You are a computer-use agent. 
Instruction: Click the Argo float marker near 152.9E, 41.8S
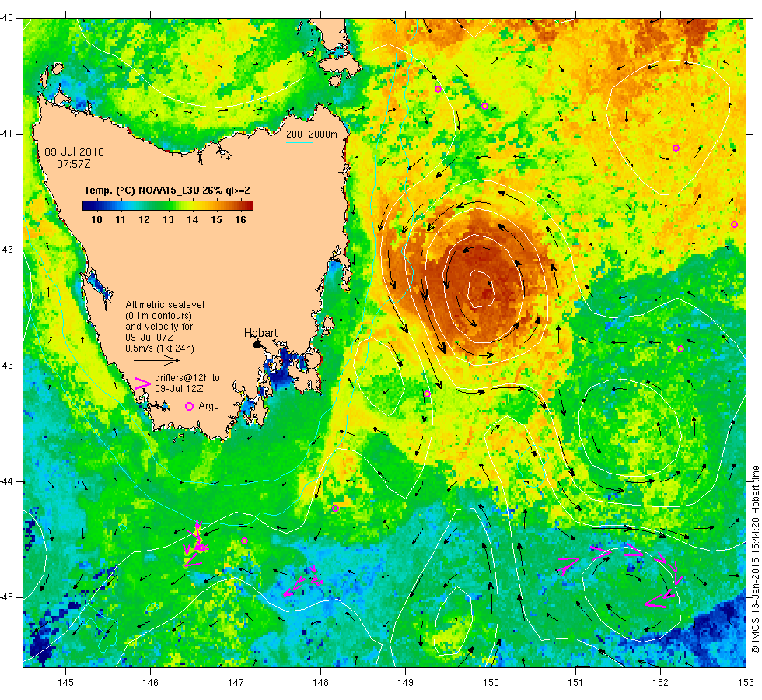point(734,225)
